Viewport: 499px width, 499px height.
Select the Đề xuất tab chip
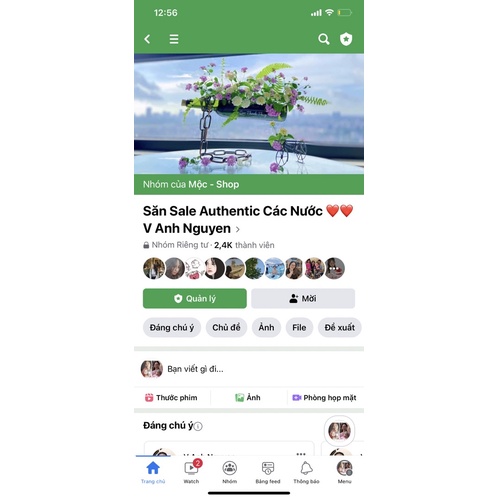click(x=340, y=328)
